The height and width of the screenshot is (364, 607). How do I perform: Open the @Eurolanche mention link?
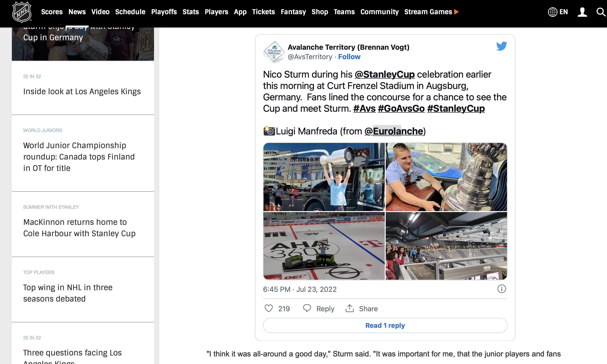coord(394,131)
